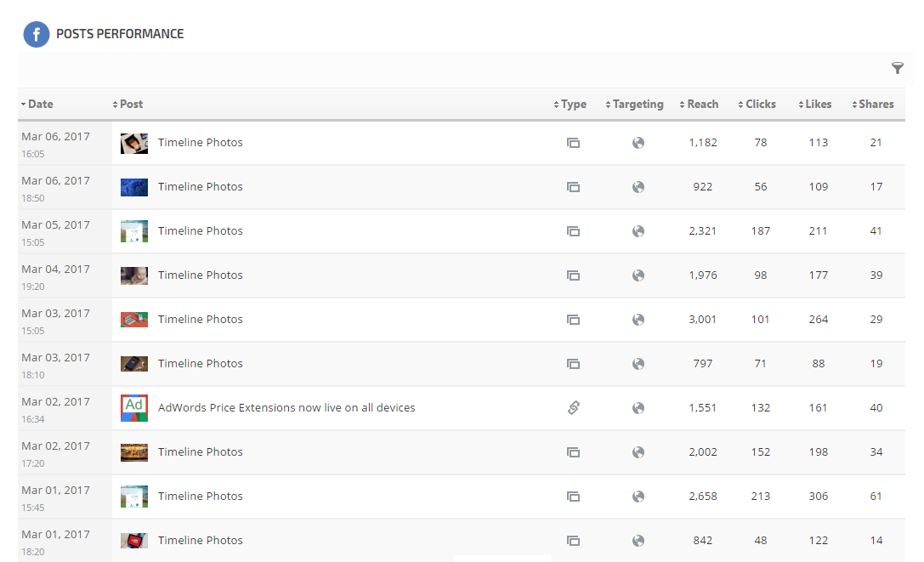This screenshot has width=924, height=562.
Task: Click the thumbnail of Mar 02 17:20 post
Action: pos(134,452)
